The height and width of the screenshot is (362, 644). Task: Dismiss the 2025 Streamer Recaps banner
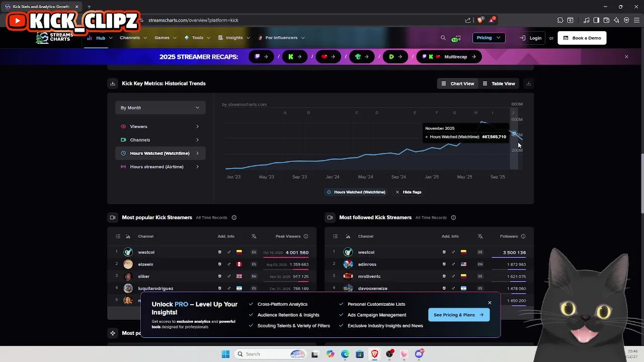[x=626, y=57]
